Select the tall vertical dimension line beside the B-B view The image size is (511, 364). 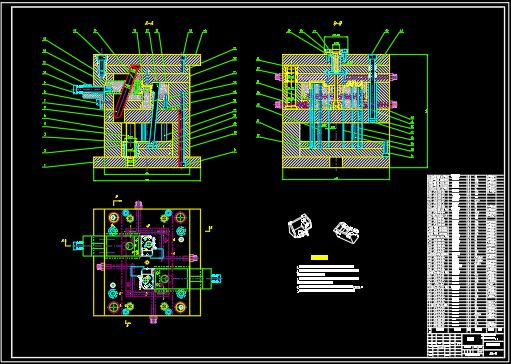coord(427,111)
